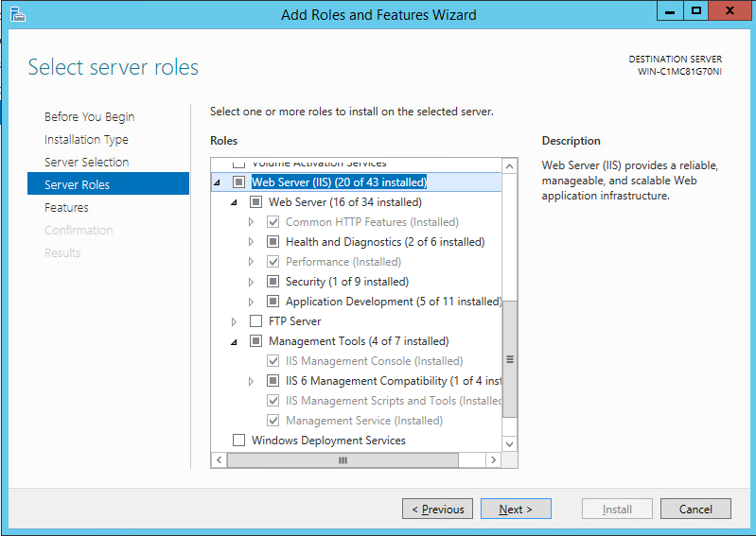The width and height of the screenshot is (756, 536).
Task: Select Windows Deployment Services text
Action: 328,441
